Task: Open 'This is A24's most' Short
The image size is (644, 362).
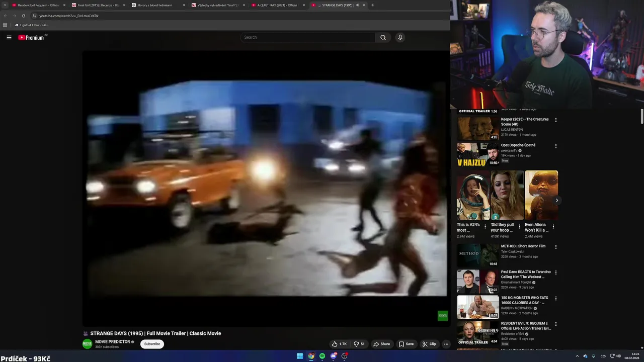Action: (473, 196)
